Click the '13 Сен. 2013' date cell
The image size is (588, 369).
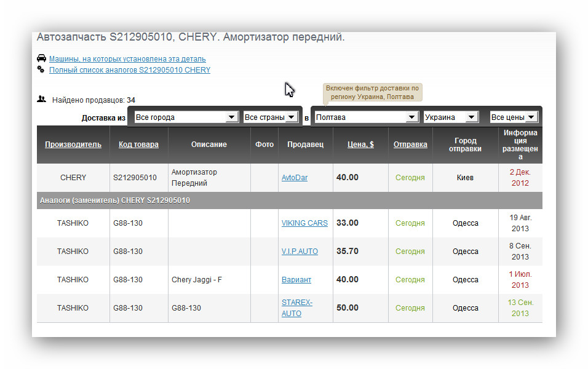pyautogui.click(x=520, y=308)
